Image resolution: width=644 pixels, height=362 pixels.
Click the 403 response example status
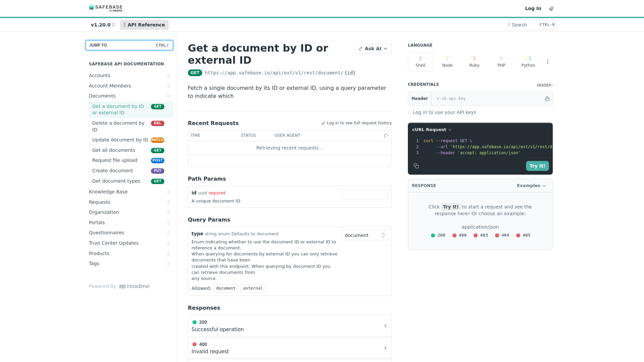481,235
